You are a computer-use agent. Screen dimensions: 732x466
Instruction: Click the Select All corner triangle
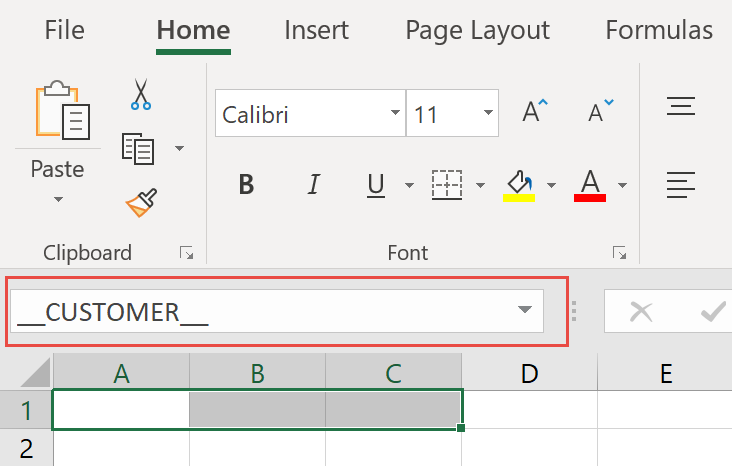(x=35, y=372)
